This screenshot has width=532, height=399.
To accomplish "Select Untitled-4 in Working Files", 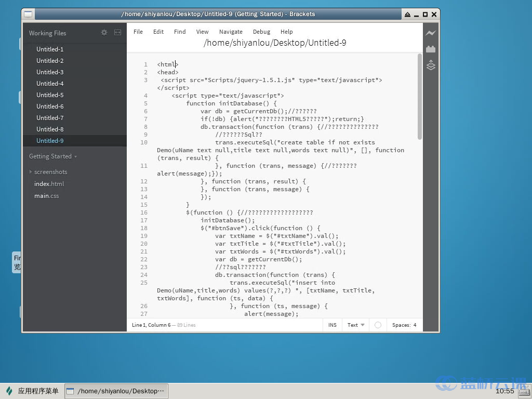I will [50, 84].
